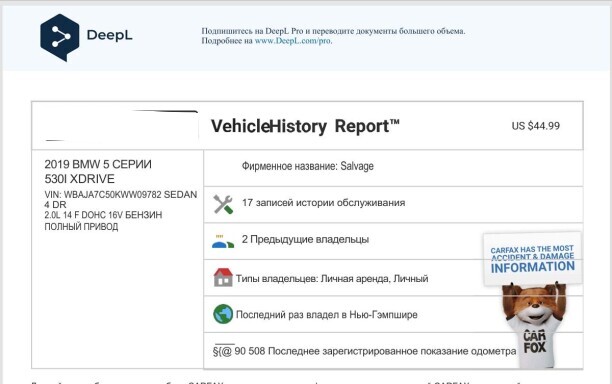The image size is (612, 384).
Task: Click the DeepL hexagon logo icon
Action: tap(59, 37)
